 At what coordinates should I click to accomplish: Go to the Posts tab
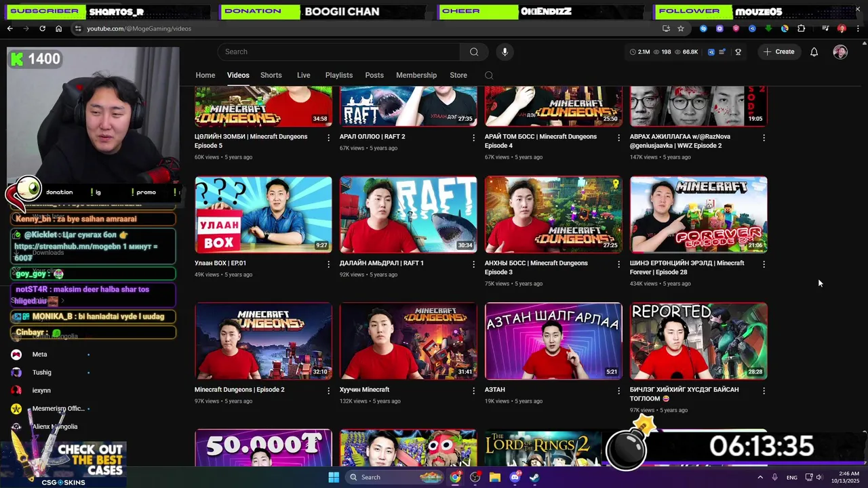pos(374,75)
